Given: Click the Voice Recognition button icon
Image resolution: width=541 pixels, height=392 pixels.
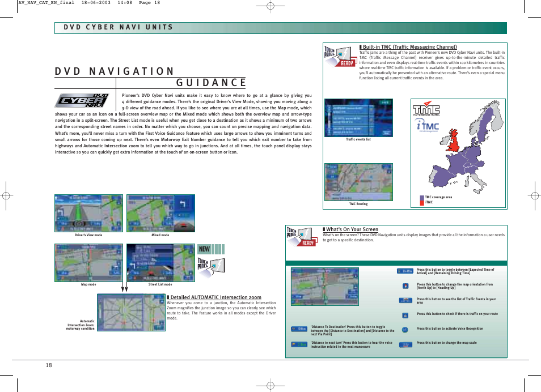Looking at the screenshot, I should [x=405, y=330].
